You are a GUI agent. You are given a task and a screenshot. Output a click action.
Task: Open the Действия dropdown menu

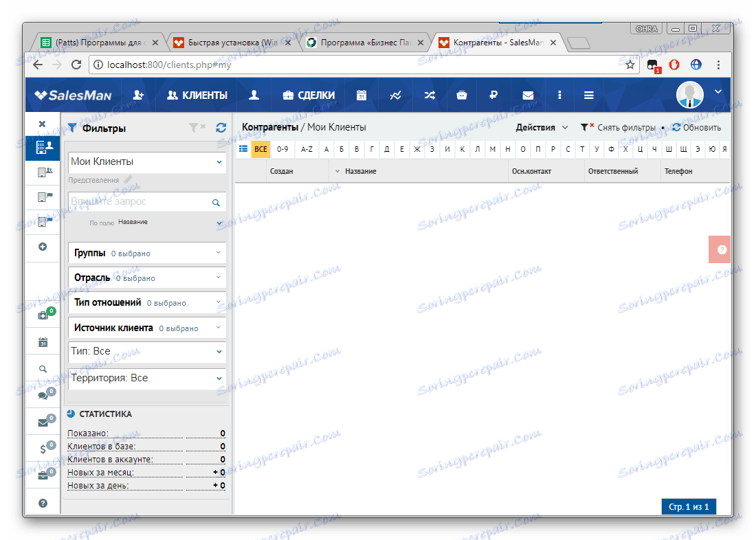coord(542,128)
